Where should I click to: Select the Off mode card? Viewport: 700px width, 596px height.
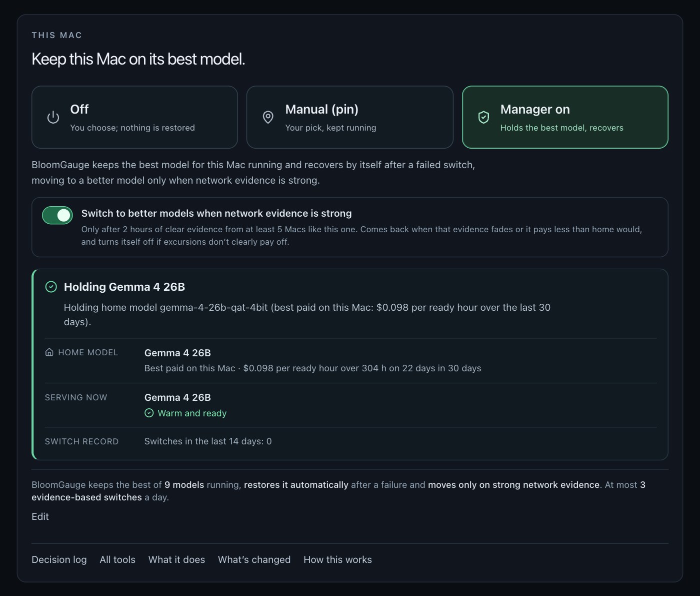(x=134, y=117)
